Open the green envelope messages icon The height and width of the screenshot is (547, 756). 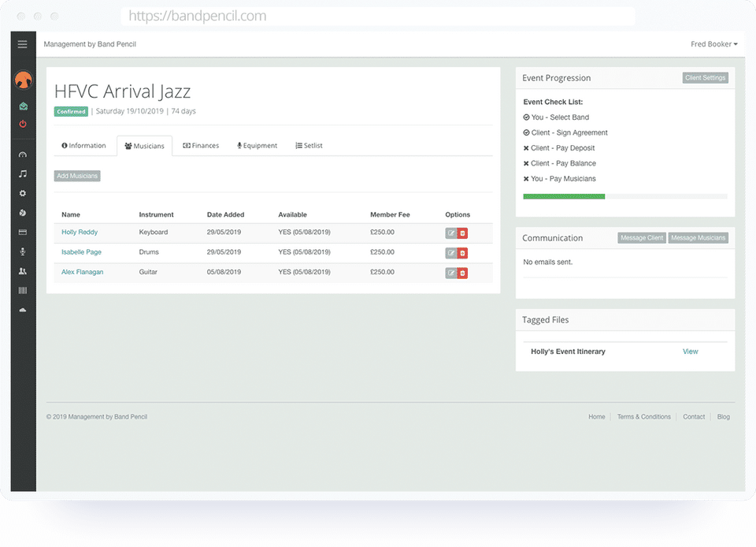click(23, 106)
